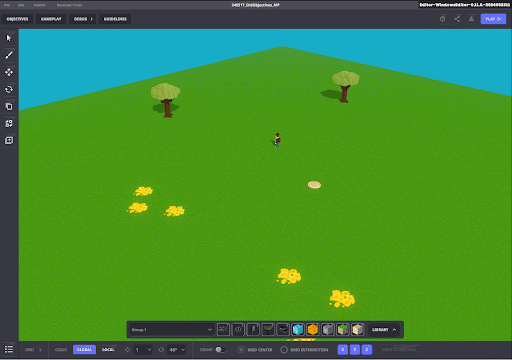Activate the move tool with four arrows
The height and width of the screenshot is (360, 512).
tap(9, 72)
